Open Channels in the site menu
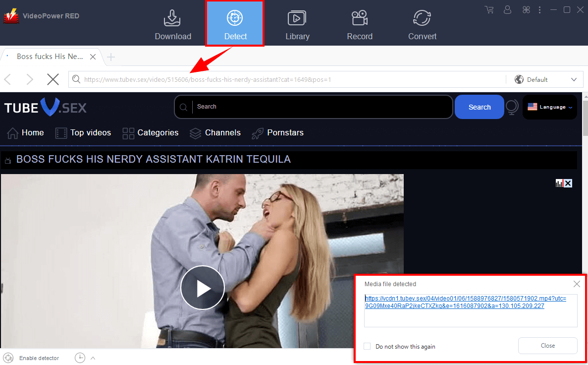This screenshot has width=588, height=365. [x=215, y=133]
